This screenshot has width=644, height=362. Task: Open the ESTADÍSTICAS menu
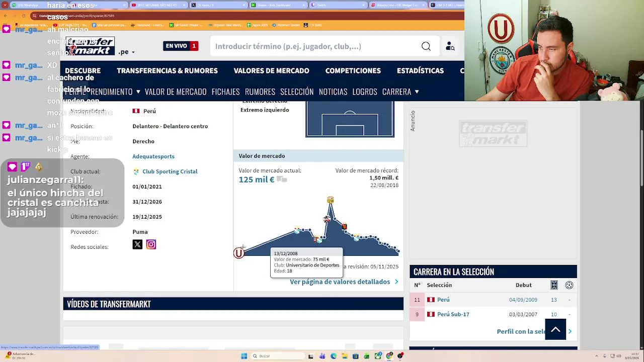pos(420,71)
